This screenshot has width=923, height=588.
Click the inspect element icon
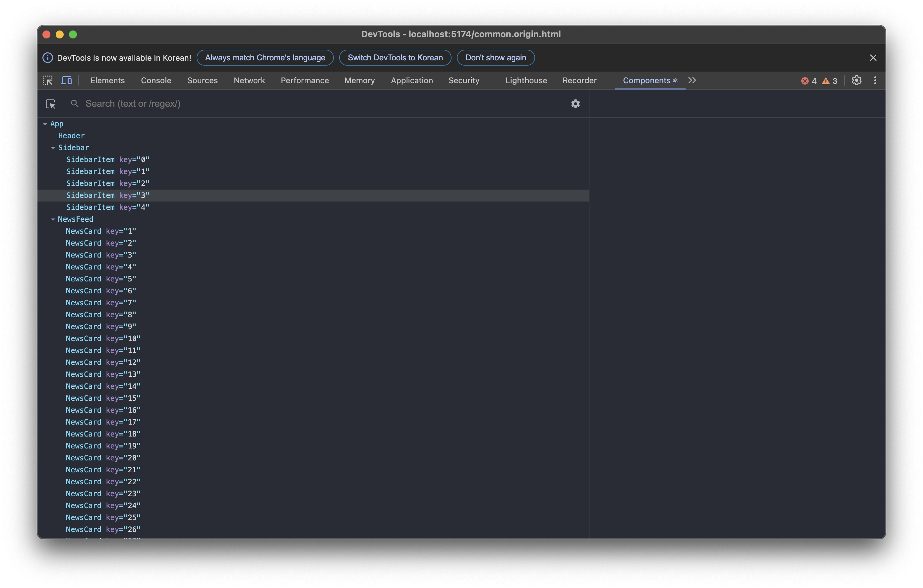47,80
